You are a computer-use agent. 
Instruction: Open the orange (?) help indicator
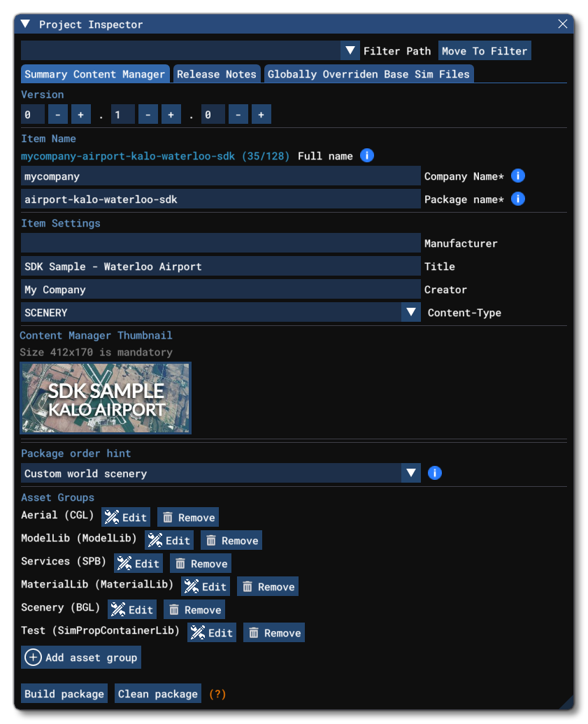pos(216,693)
